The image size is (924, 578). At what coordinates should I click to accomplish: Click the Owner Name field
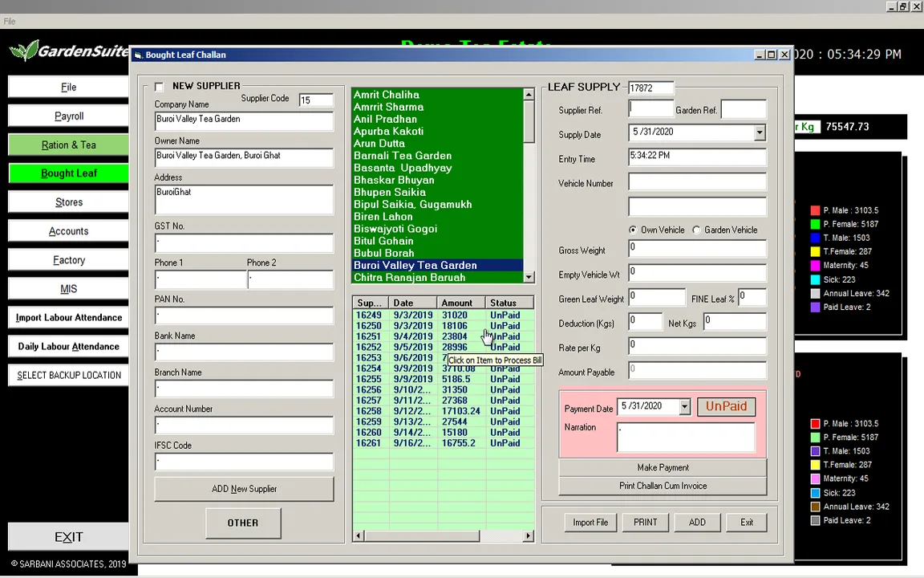click(x=244, y=158)
